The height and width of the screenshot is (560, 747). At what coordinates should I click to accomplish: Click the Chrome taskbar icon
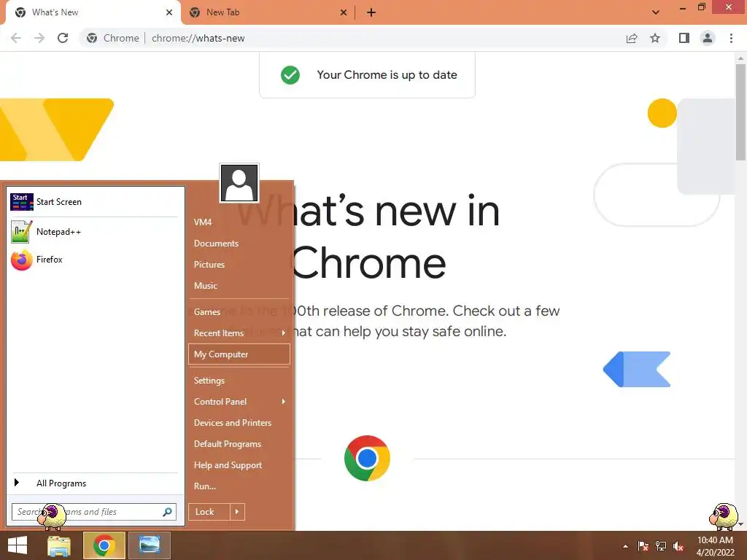coord(104,545)
